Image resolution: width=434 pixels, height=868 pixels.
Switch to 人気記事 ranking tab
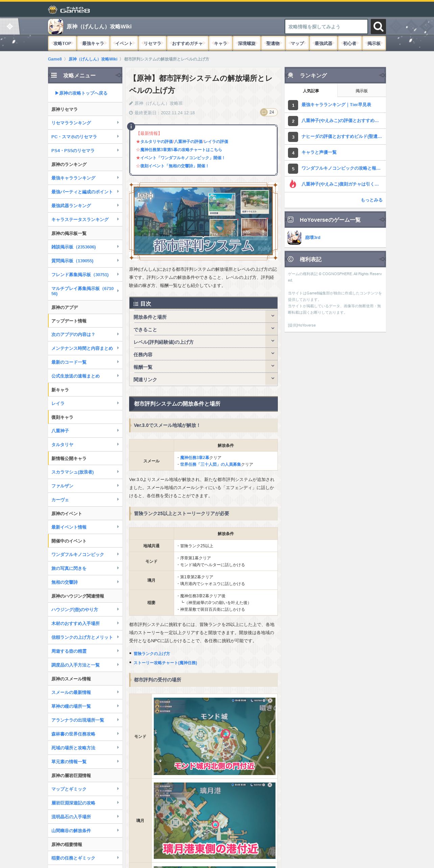[x=311, y=91]
